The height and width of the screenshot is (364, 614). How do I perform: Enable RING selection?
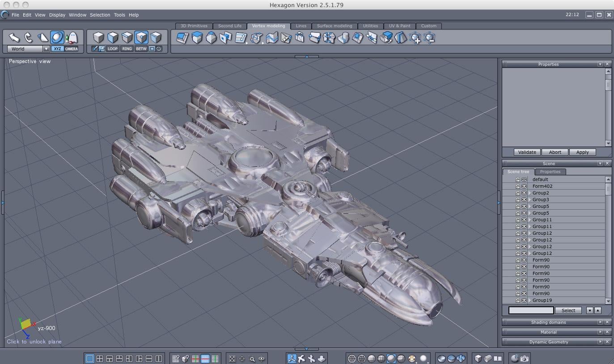click(x=127, y=49)
